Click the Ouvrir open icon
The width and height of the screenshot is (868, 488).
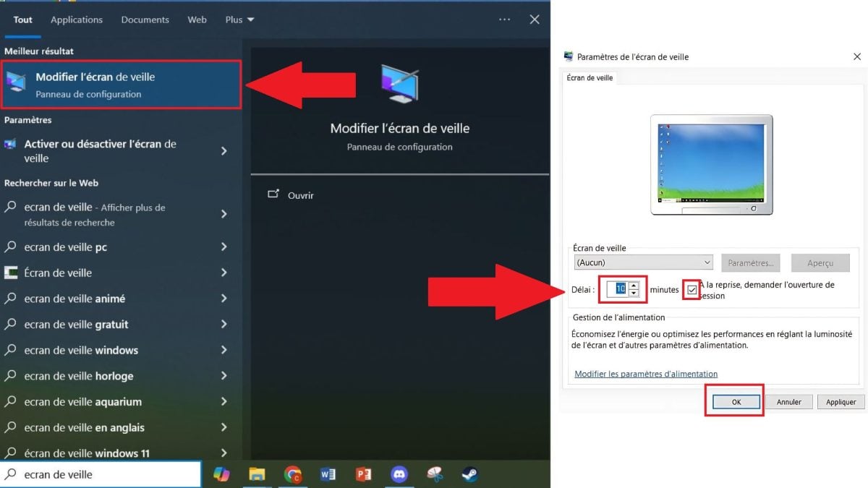tap(273, 194)
